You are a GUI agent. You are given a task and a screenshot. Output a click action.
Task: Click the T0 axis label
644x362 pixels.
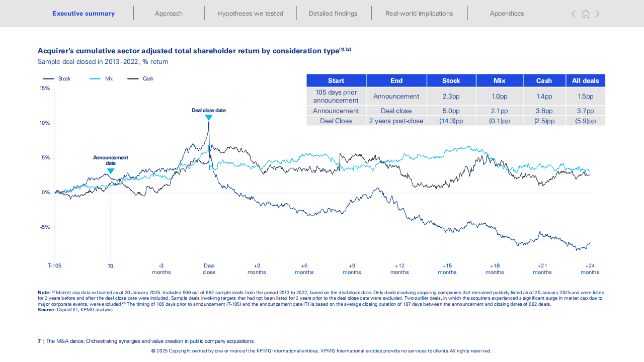[110, 266]
